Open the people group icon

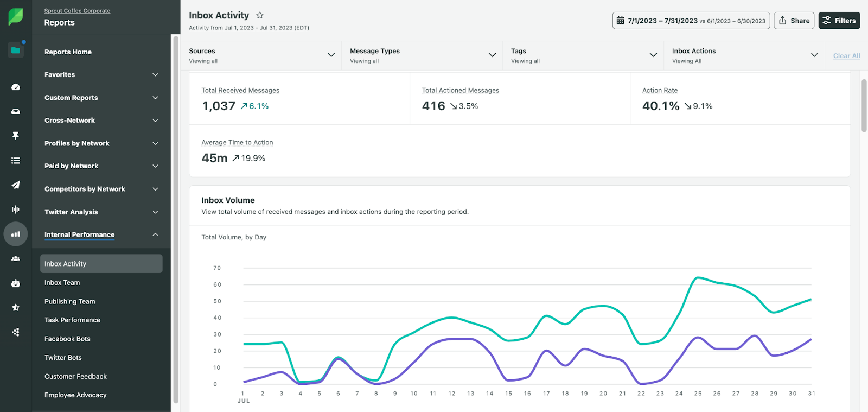point(16,259)
